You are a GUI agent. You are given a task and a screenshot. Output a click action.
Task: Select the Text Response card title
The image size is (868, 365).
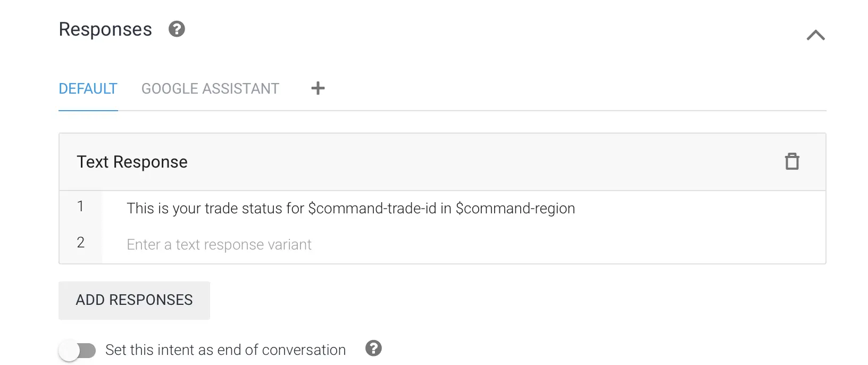[x=132, y=162]
